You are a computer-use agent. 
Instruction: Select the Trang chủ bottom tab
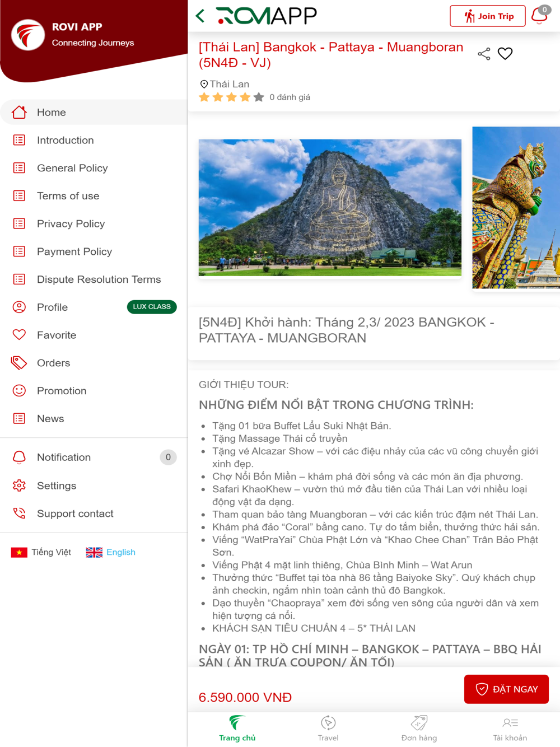click(237, 729)
